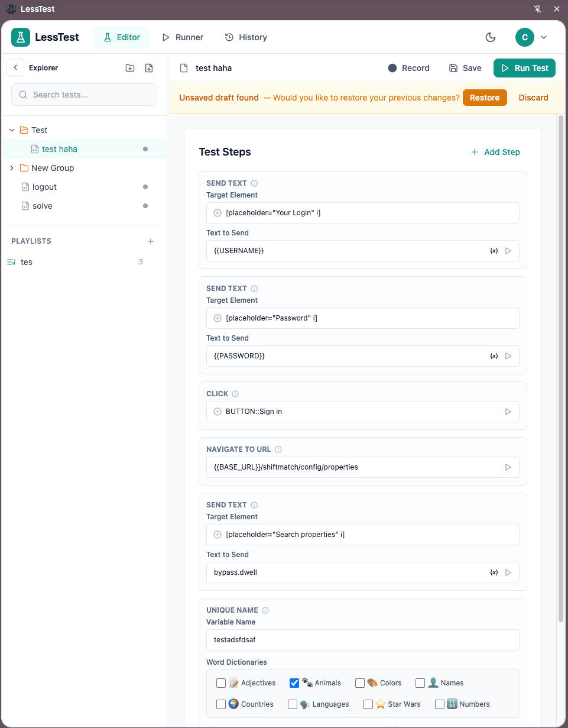The height and width of the screenshot is (728, 568).
Task: Click the new test file icon in Explorer
Action: pos(149,67)
